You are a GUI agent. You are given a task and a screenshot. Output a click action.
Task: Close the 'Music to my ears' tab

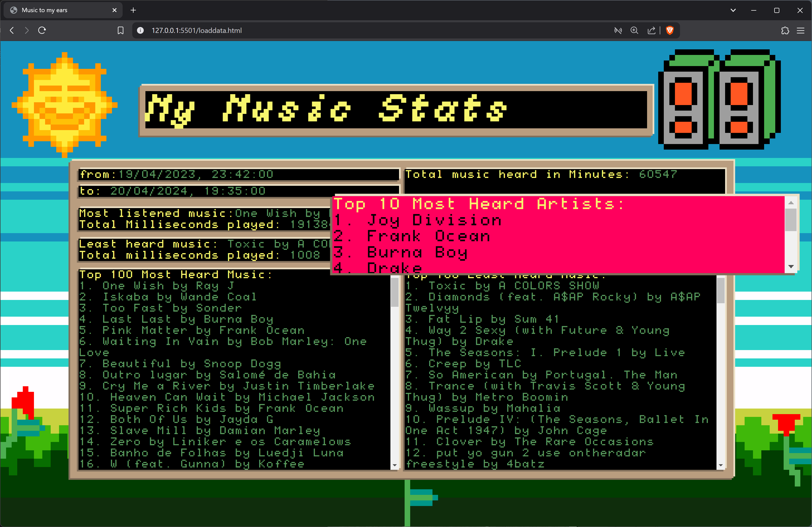point(114,10)
